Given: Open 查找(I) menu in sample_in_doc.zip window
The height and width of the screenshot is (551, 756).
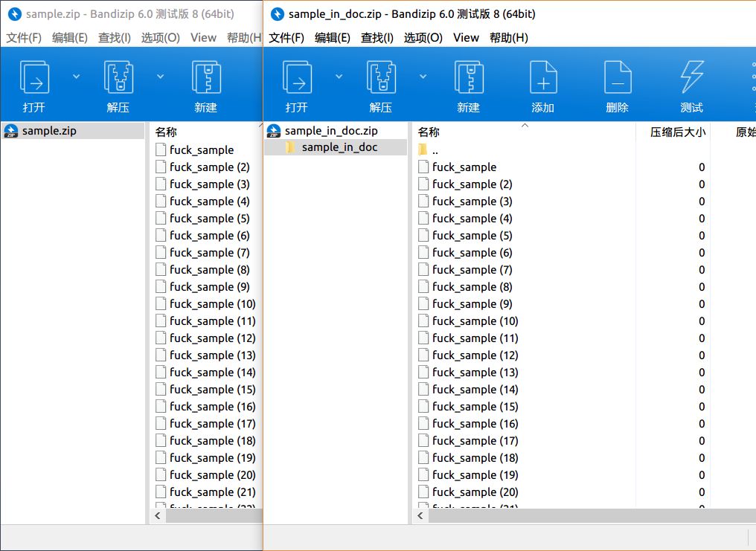Looking at the screenshot, I should (x=377, y=38).
